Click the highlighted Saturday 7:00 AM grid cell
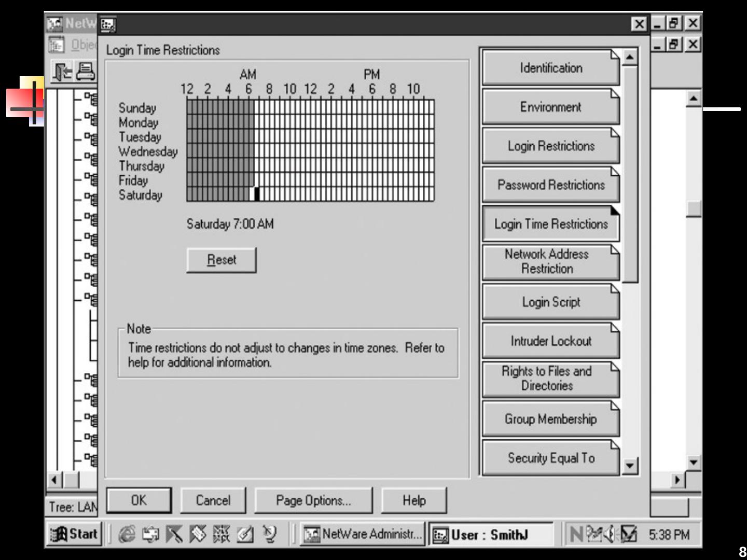747x560 pixels. tap(256, 194)
